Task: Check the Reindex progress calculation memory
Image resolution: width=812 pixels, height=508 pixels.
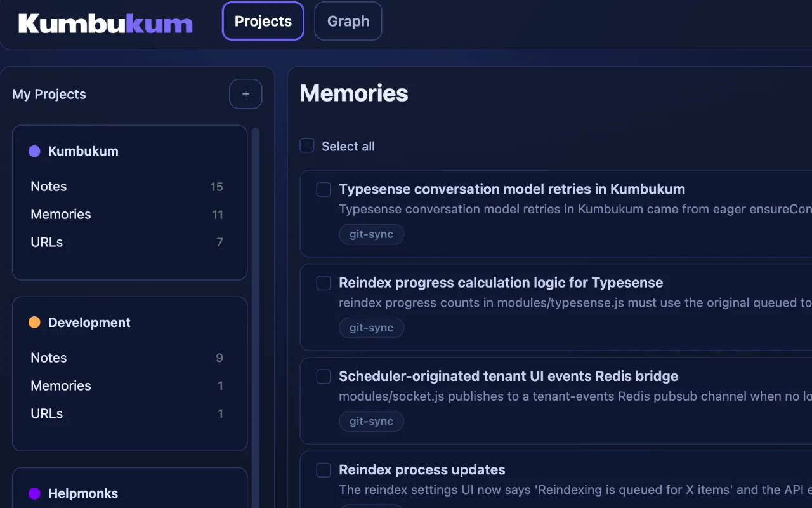Action: pyautogui.click(x=324, y=283)
